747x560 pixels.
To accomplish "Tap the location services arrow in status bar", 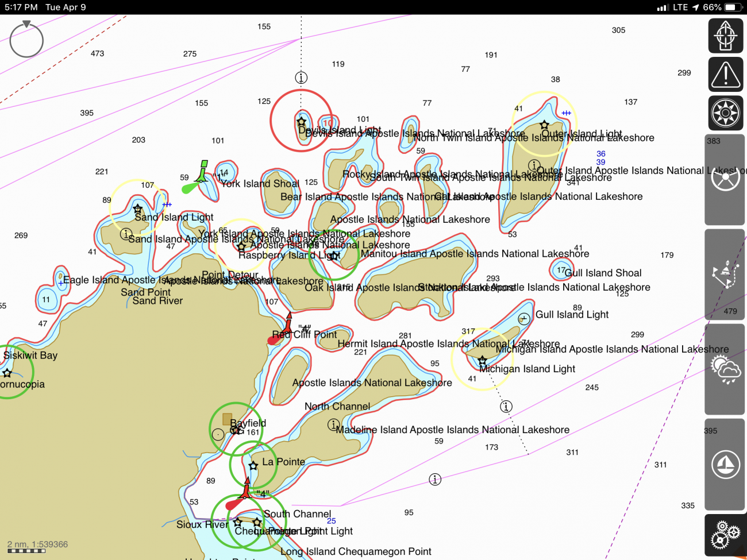I will [695, 7].
